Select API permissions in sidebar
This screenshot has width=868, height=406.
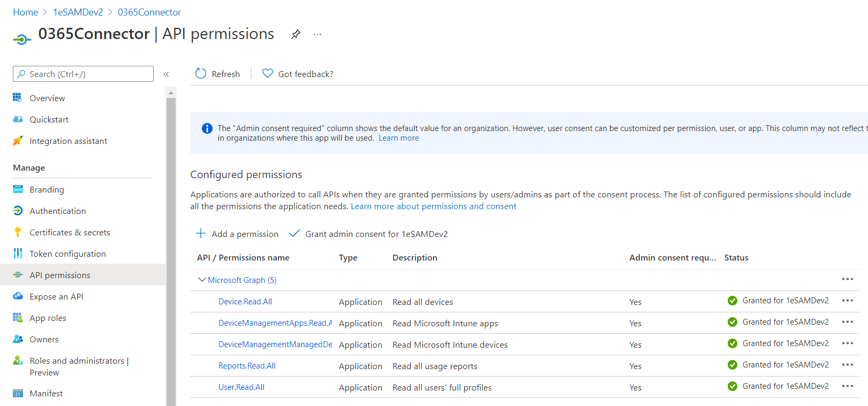tap(83, 275)
